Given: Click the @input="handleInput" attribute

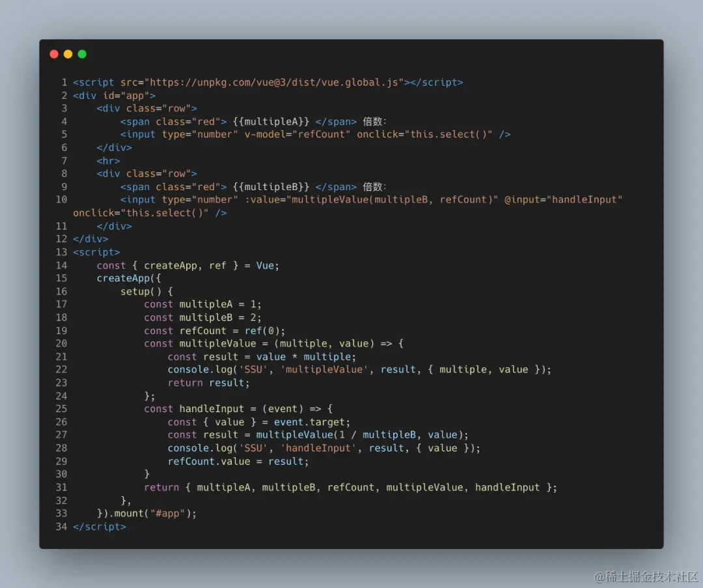Looking at the screenshot, I should click(563, 200).
